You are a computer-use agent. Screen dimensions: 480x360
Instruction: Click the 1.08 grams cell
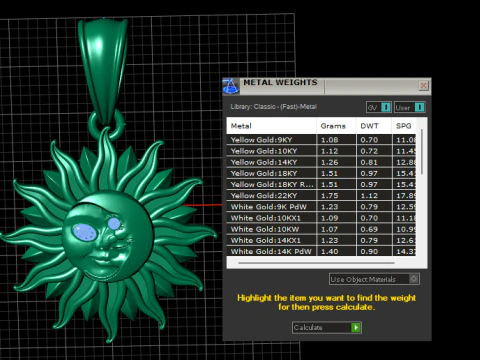(336, 140)
